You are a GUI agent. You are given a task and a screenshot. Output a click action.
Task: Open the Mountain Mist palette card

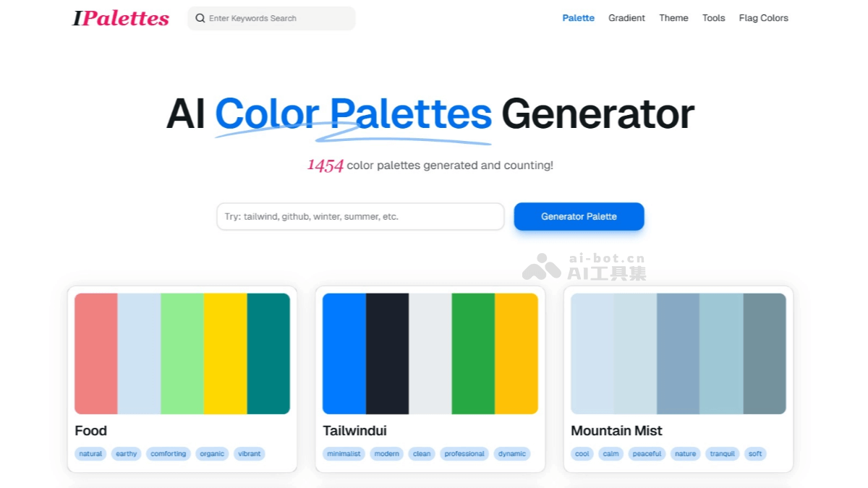[616, 430]
